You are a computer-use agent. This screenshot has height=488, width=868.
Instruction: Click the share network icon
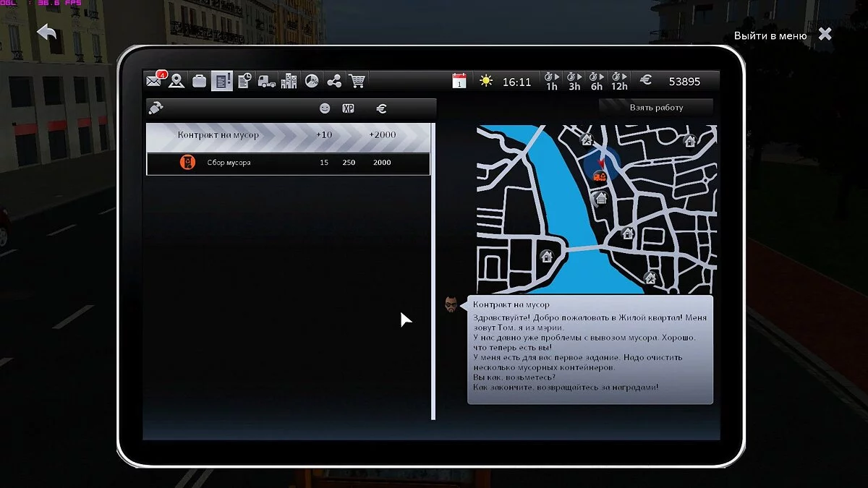pos(334,81)
